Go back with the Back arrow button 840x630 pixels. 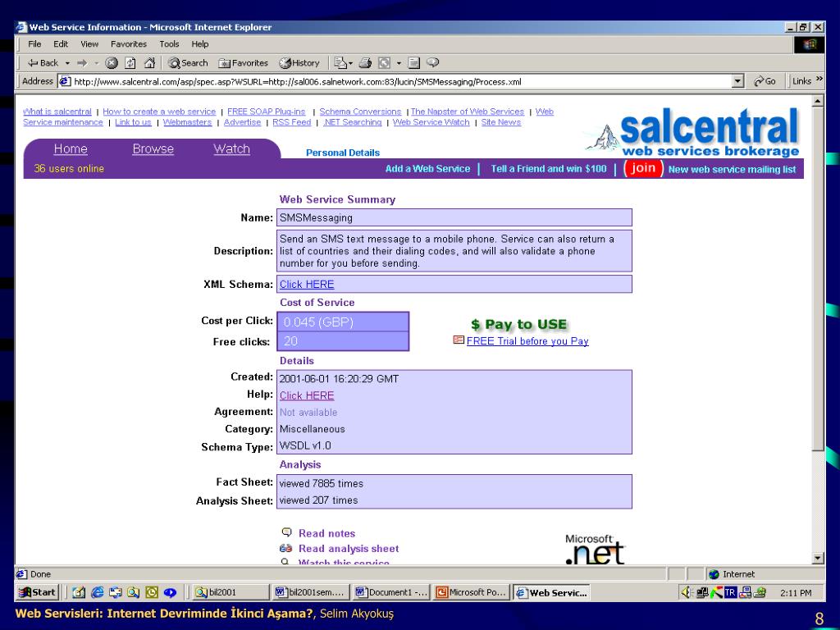click(x=43, y=63)
